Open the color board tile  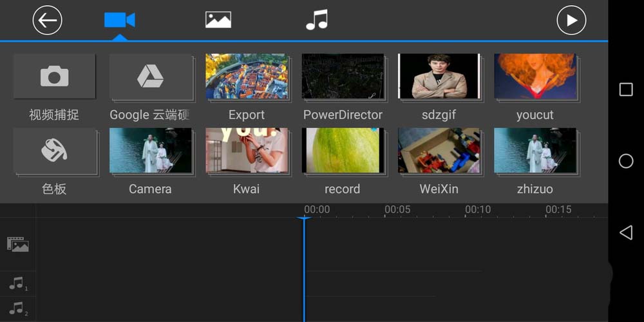(x=54, y=151)
